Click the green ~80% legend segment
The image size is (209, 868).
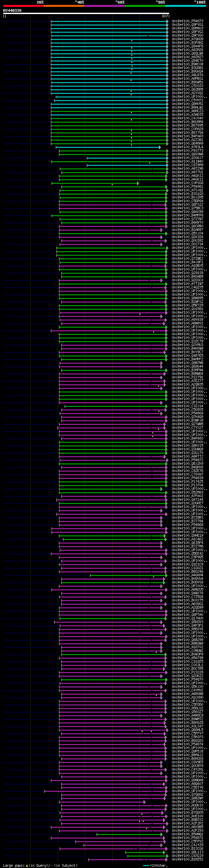[145, 6]
